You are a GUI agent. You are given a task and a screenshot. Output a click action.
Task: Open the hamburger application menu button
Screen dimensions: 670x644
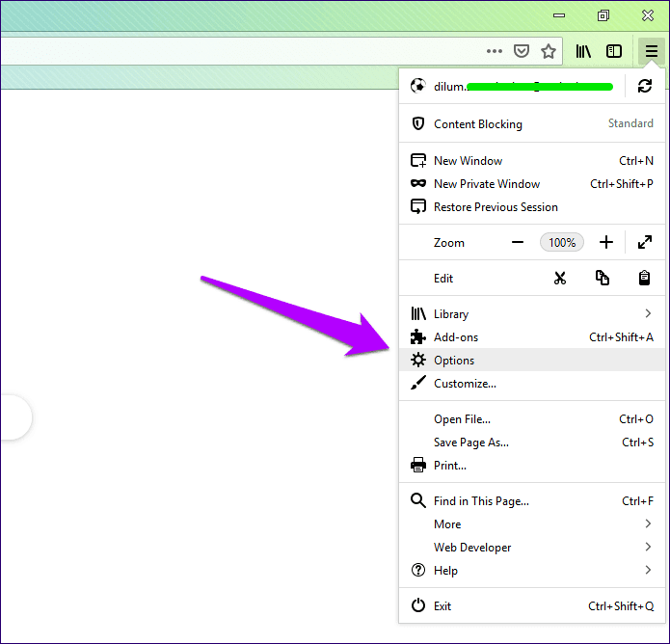[x=651, y=51]
